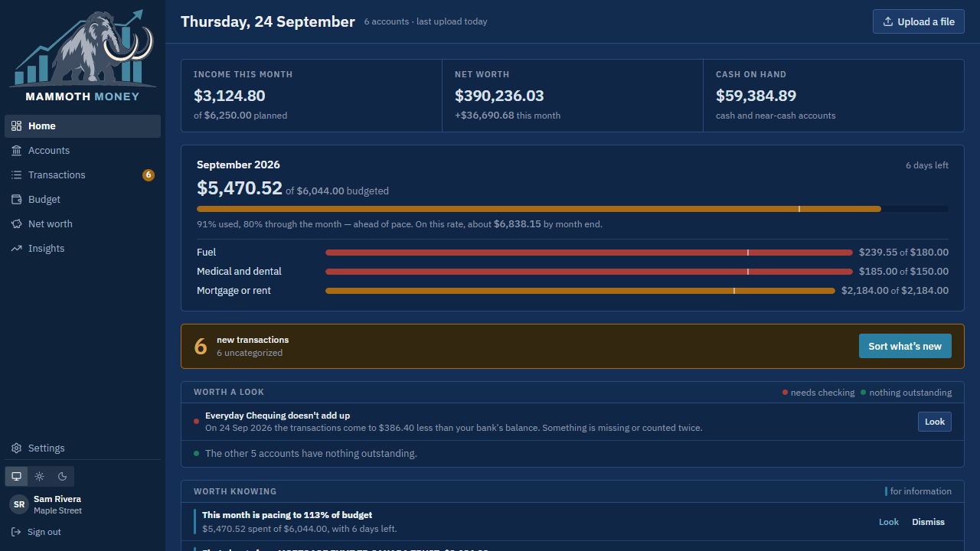The height and width of the screenshot is (551, 980).
Task: Click "Everyday Chequing doesn't add up" heading
Action: pyautogui.click(x=277, y=416)
